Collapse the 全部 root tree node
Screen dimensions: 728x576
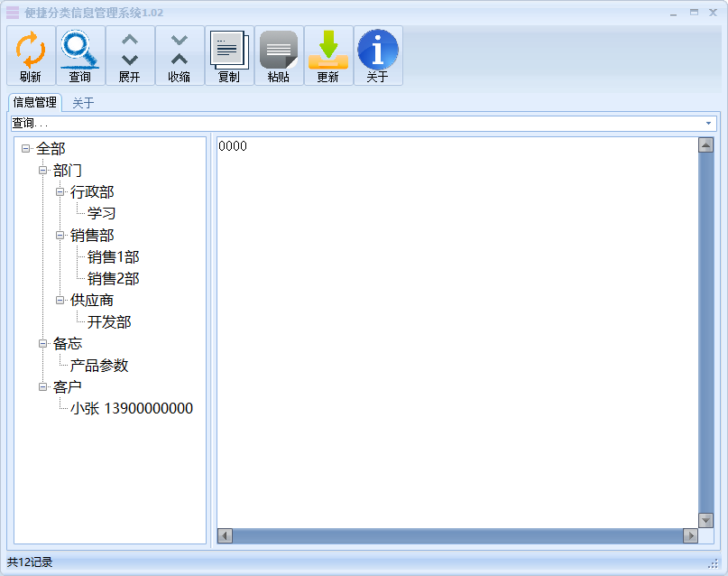point(26,149)
